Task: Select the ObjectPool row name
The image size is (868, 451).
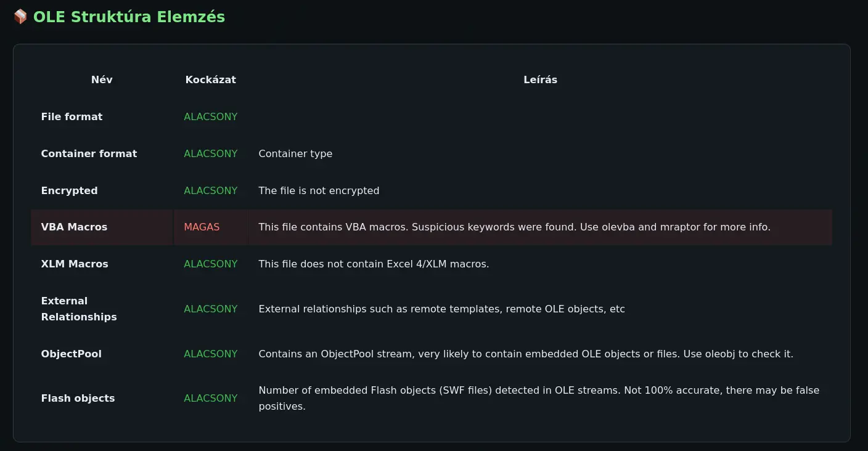Action: [x=71, y=354]
